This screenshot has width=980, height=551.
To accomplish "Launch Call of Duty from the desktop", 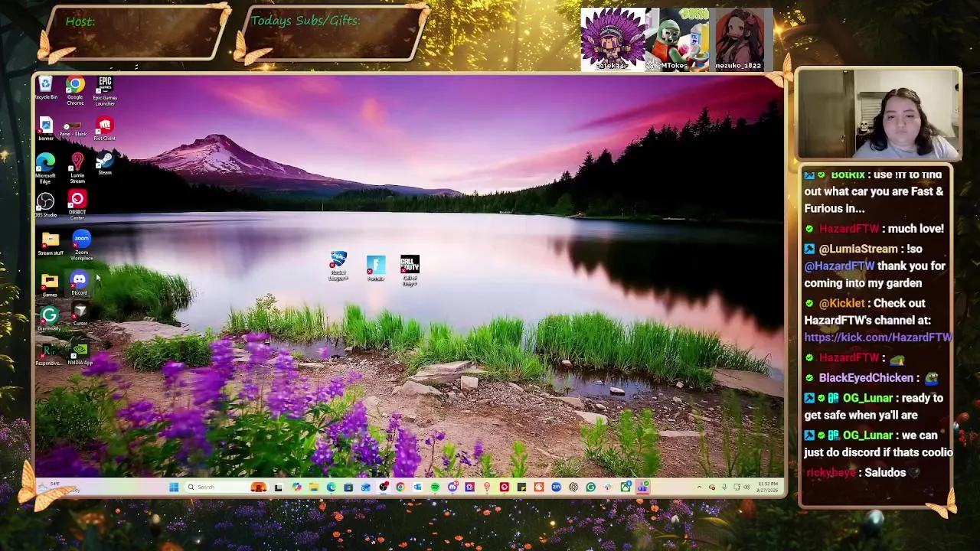I will (410, 270).
